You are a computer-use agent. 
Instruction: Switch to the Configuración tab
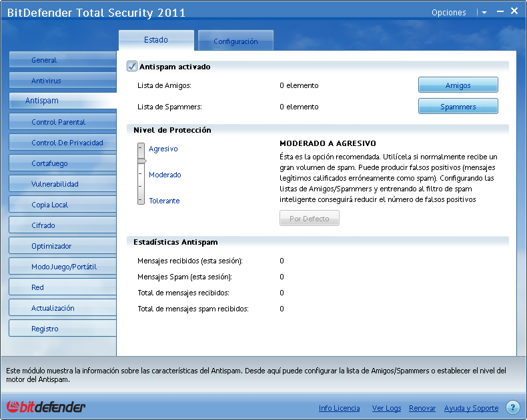pos(235,41)
